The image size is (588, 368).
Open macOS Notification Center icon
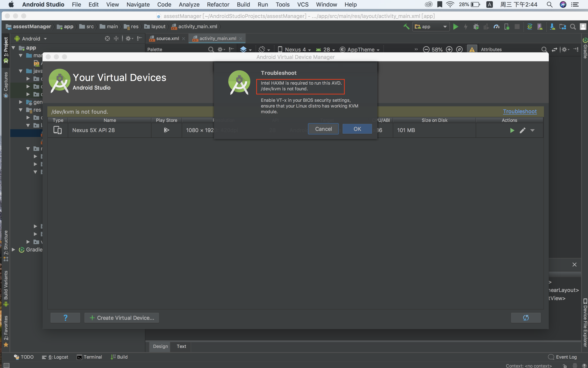[x=575, y=4]
